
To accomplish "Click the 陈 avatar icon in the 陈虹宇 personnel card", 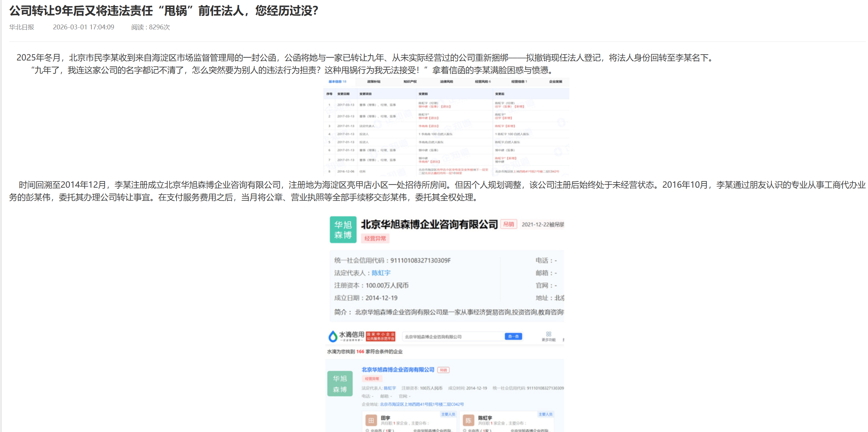I will tap(468, 420).
